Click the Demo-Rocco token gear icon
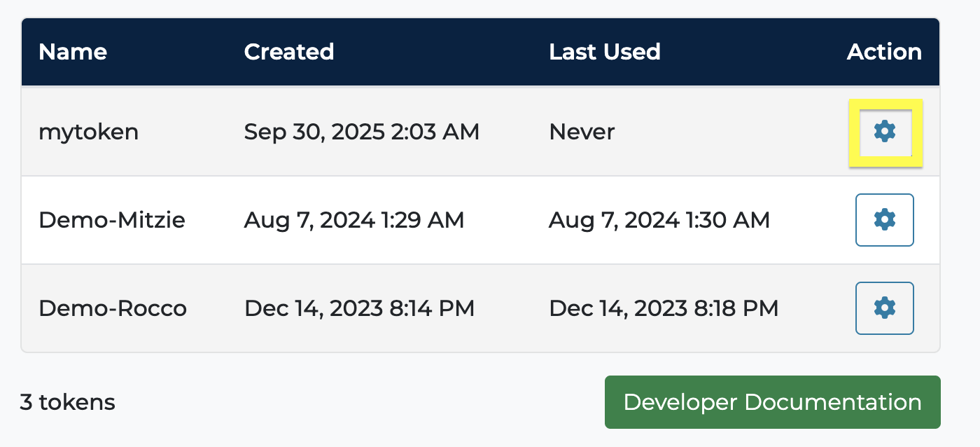 (x=885, y=308)
